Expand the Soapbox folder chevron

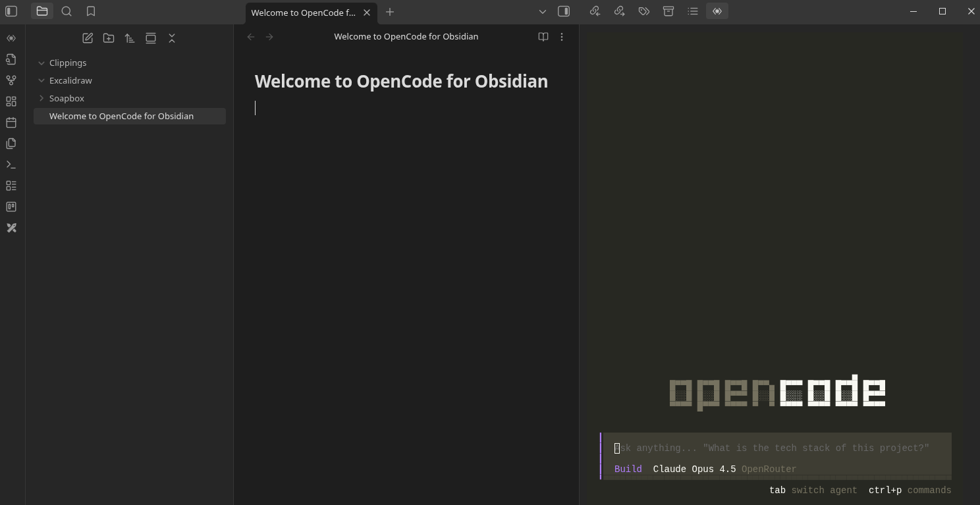pyautogui.click(x=41, y=98)
